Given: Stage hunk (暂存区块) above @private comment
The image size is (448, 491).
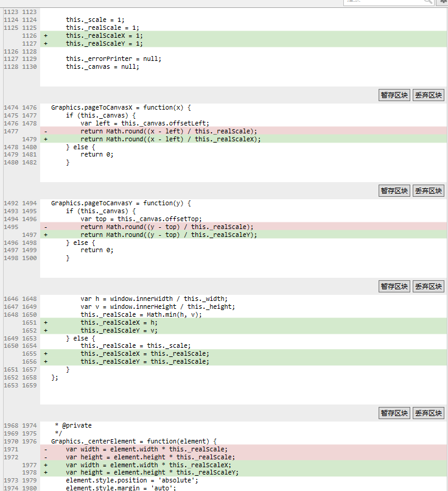Looking at the screenshot, I should (394, 413).
